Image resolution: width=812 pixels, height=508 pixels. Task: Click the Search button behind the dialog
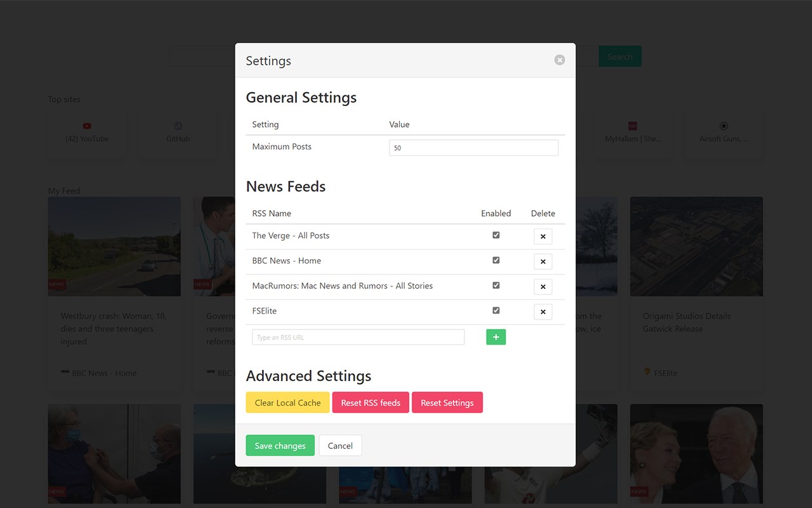(x=620, y=57)
